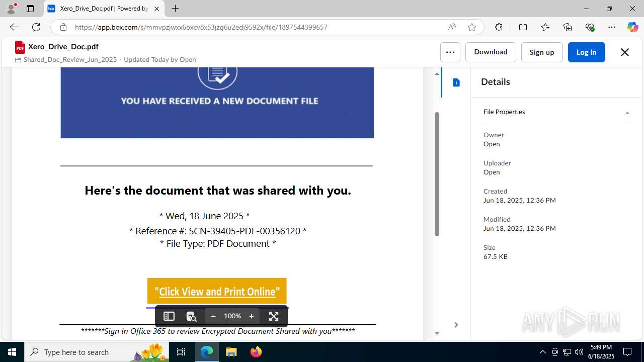644x362 pixels.
Task: Click the scrollbar up arrow
Action: (x=437, y=74)
